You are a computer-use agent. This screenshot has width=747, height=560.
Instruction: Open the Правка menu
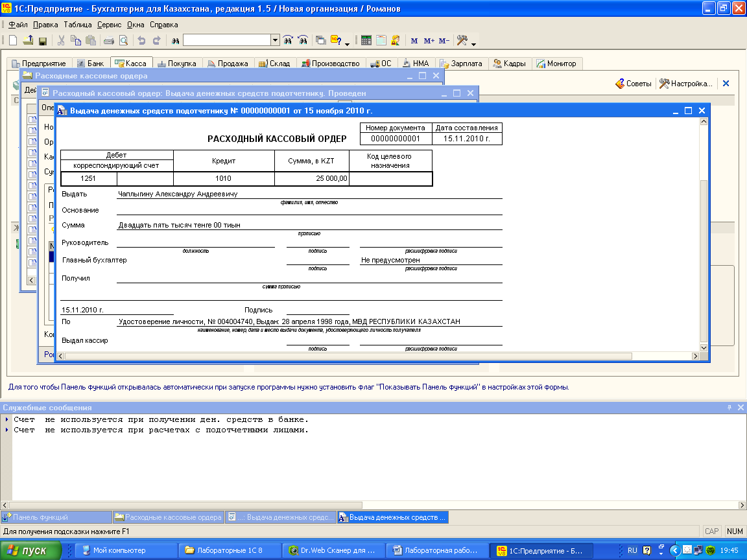pos(45,25)
